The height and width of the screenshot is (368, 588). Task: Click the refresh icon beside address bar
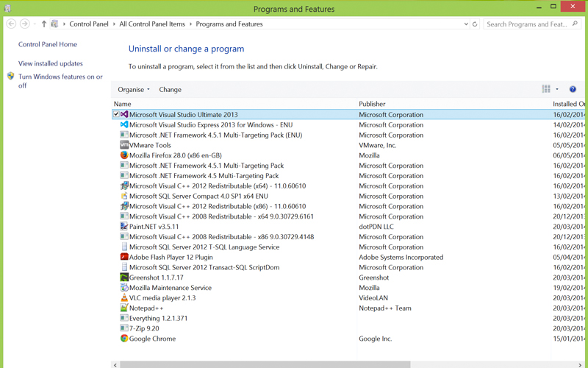point(475,24)
